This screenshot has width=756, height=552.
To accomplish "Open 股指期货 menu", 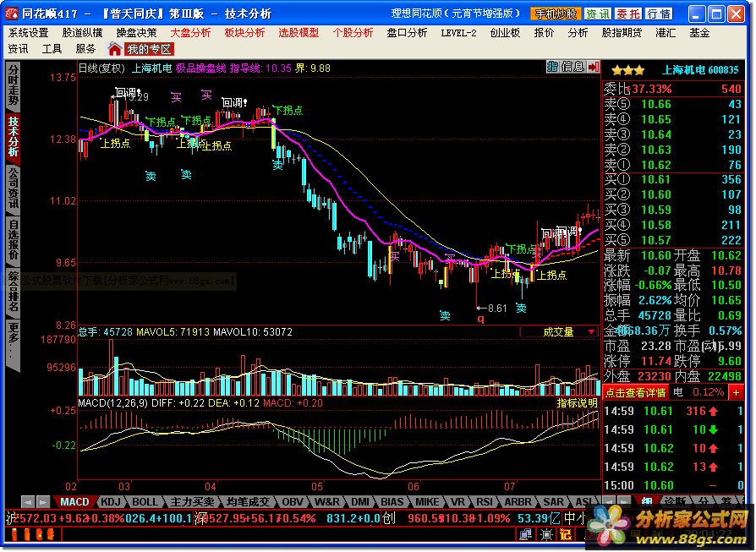I will tap(622, 33).
